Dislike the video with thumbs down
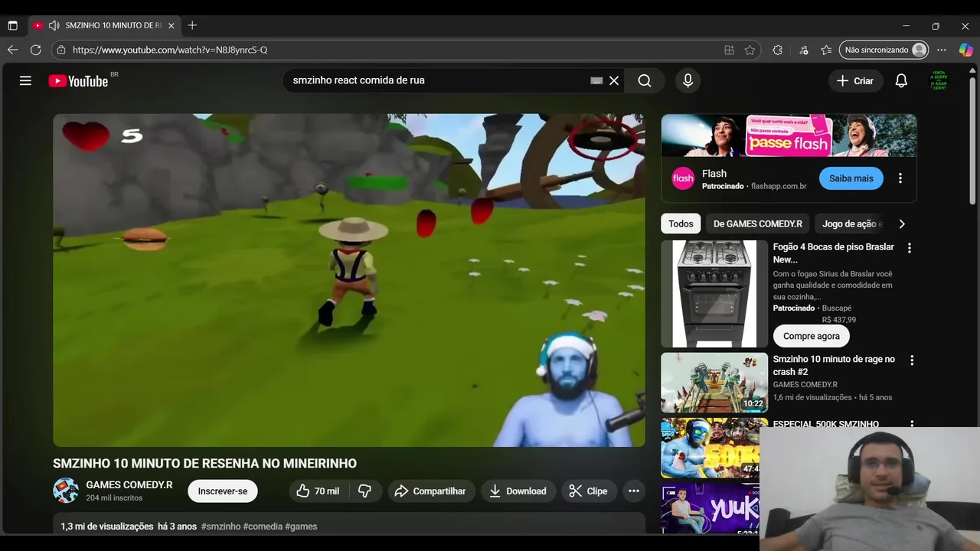Image resolution: width=980 pixels, height=551 pixels. point(365,491)
